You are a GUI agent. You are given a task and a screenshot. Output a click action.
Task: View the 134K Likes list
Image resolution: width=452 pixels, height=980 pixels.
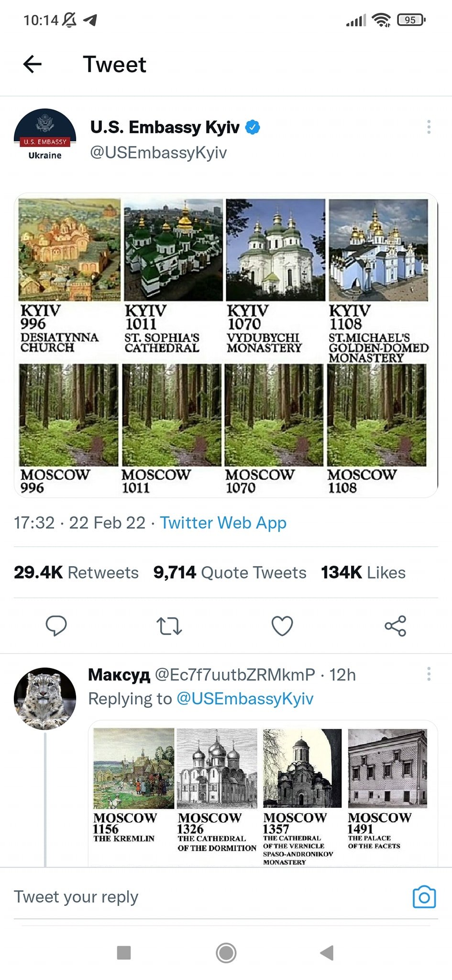[x=363, y=572]
